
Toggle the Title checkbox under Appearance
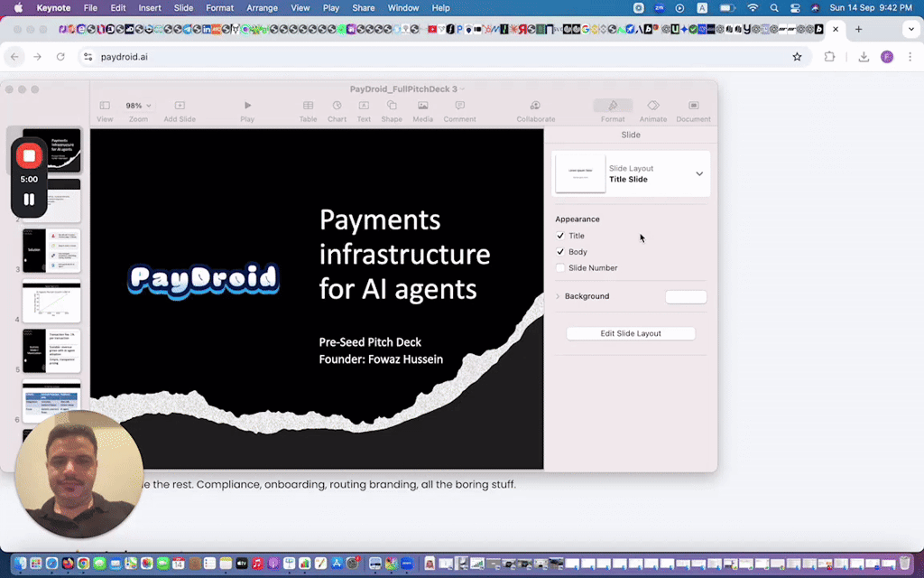pos(559,236)
